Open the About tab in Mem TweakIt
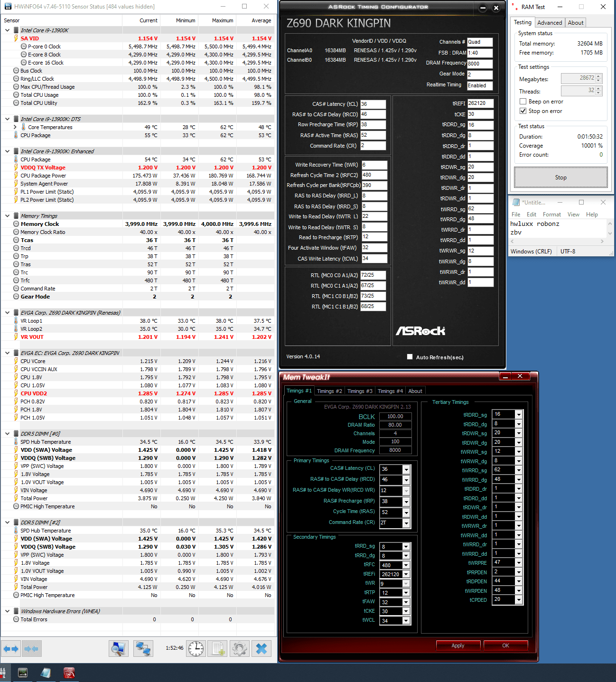This screenshot has width=616, height=682. click(x=415, y=391)
